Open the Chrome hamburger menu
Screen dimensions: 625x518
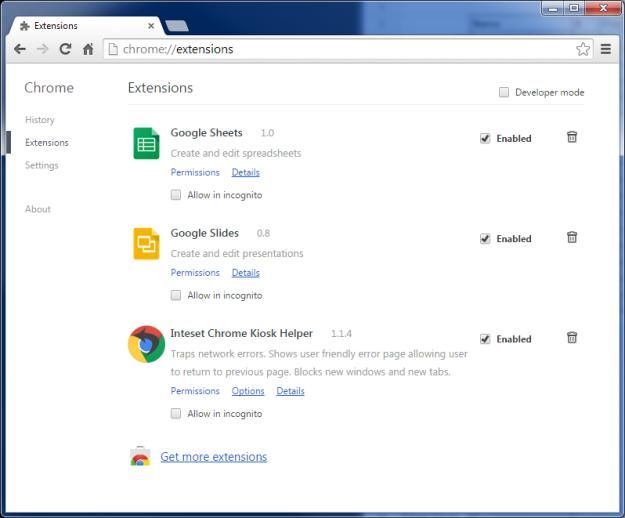click(x=606, y=49)
